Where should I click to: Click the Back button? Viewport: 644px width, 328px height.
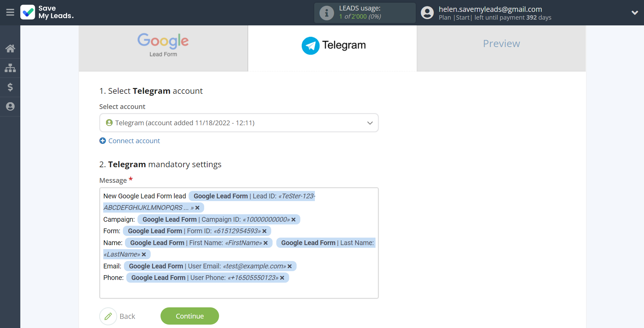pos(117,316)
